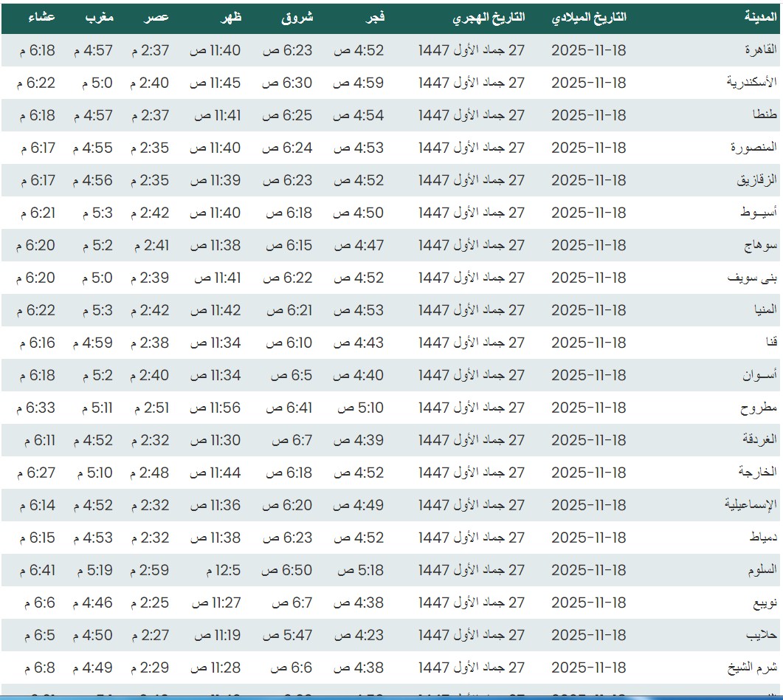Click the الأسكندرية city name
This screenshot has height=700, width=783.
tap(752, 83)
